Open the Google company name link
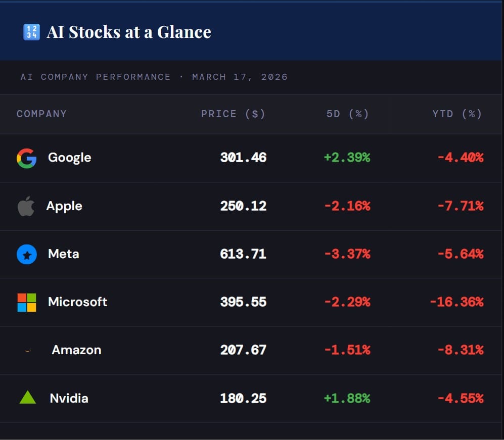Viewport: 504px width, 440px height. [70, 158]
